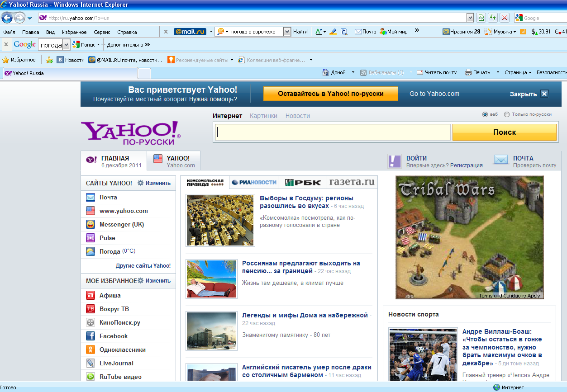Click the Refresh page icon

coord(493,18)
